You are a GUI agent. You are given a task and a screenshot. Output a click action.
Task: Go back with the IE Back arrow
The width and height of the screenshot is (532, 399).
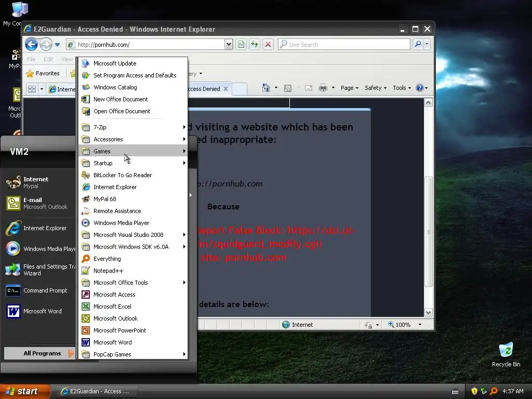click(x=32, y=44)
